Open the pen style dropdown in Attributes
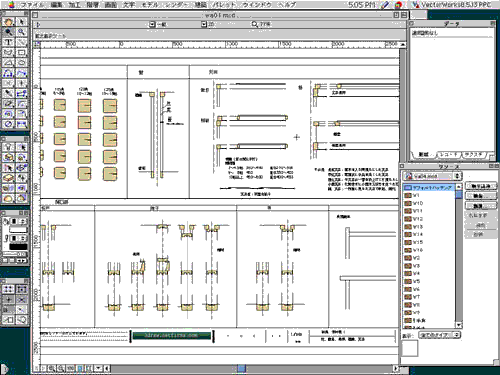The image size is (500, 375). 18,238
